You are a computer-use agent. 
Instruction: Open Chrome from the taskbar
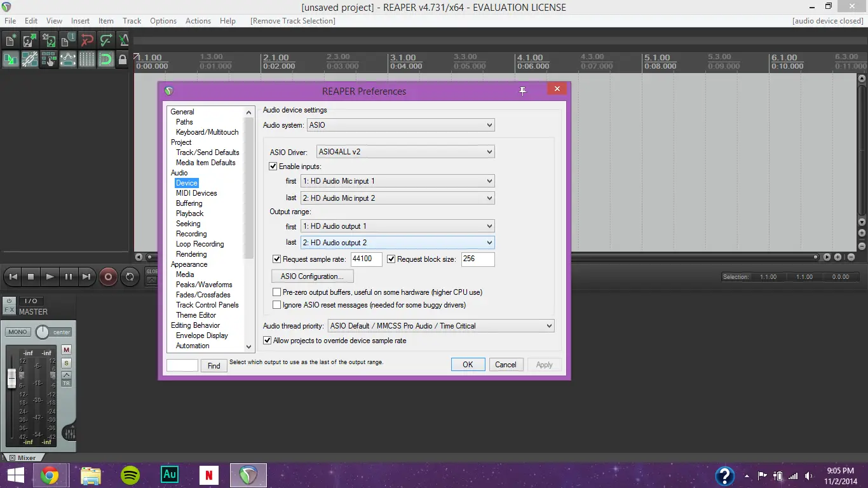50,475
